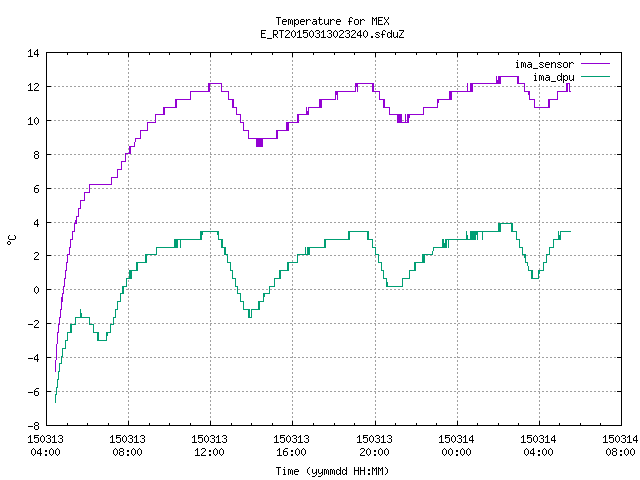Screen dimensions: 640x480
Task: Click the y-axis tick label -6
Action: [x=33, y=392]
